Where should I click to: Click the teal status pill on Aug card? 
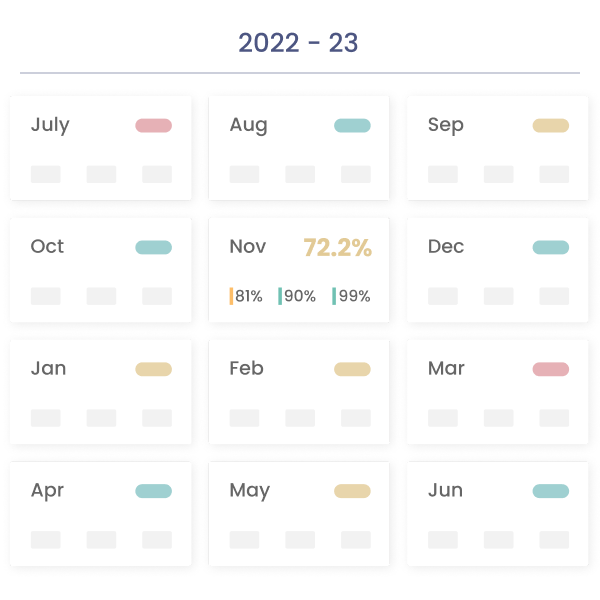[352, 126]
